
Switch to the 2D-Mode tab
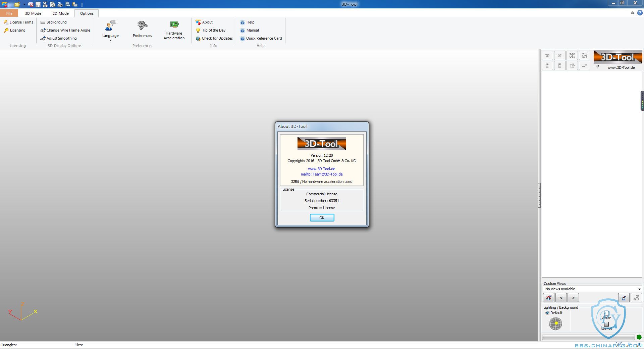61,13
